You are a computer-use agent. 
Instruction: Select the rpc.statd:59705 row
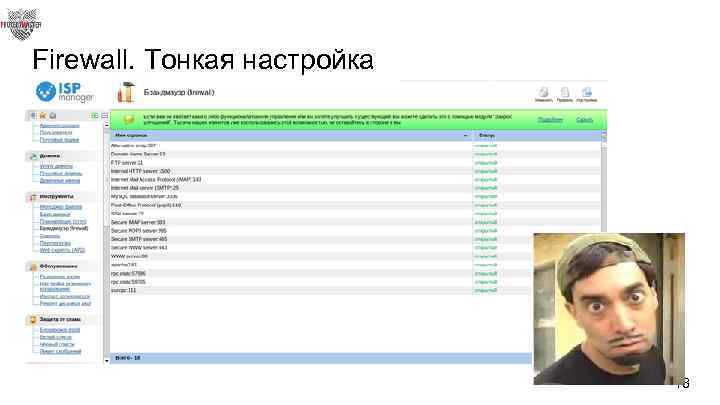point(321,282)
